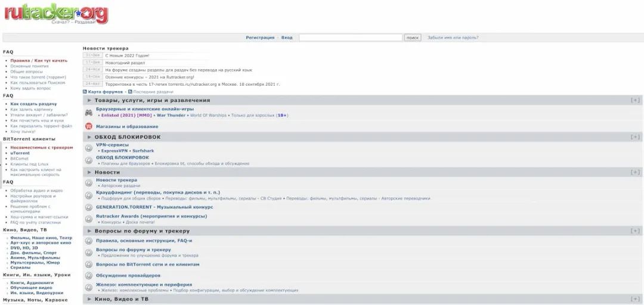Click the gamepad icon beside Браузерные онлайн-игры
The height and width of the screenshot is (305, 644).
point(89,112)
